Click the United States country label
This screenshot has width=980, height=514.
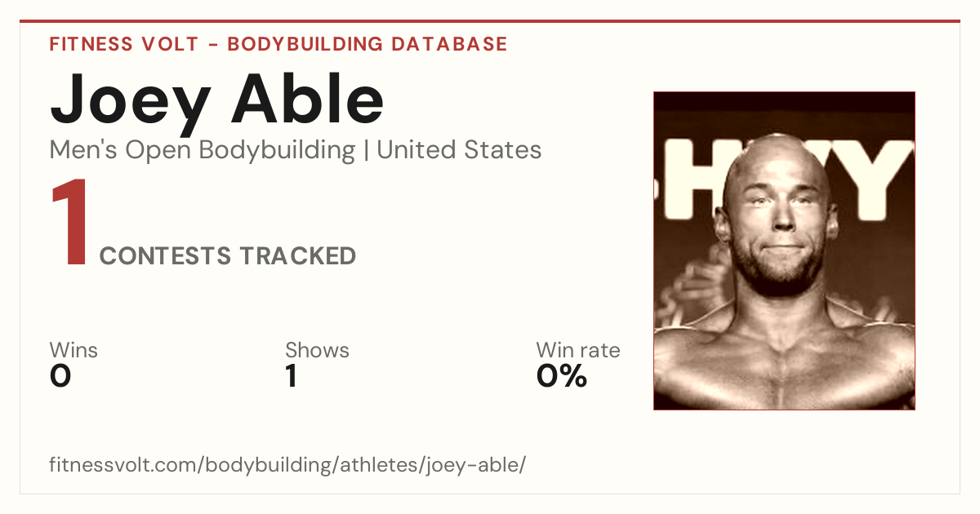click(459, 150)
